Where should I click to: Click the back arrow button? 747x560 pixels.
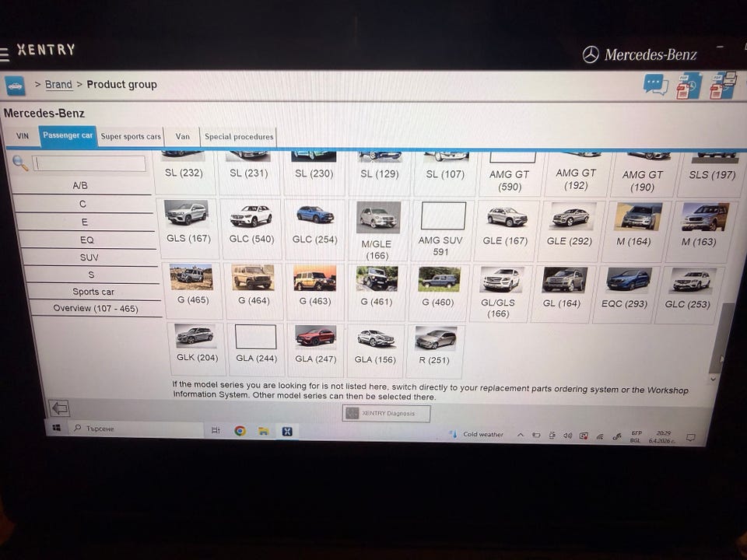click(x=60, y=408)
